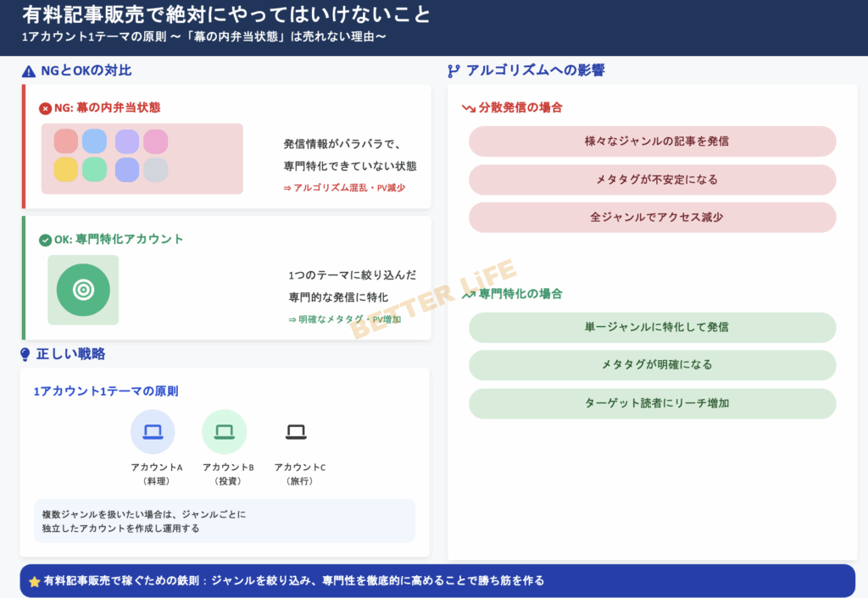
Task: Click the ターゲット読者にリーチ増加 pill
Action: tap(652, 403)
